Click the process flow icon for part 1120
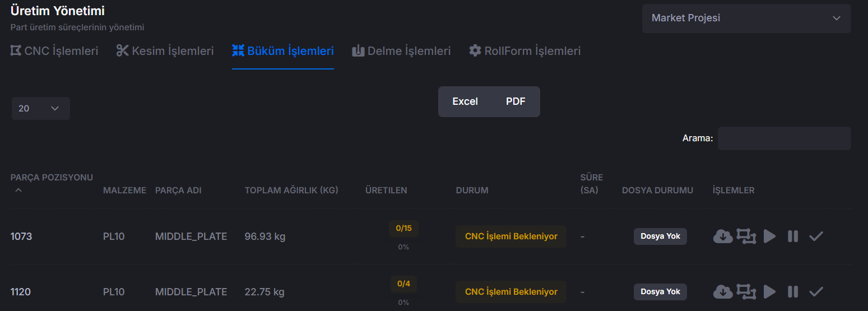This screenshot has width=868, height=311. click(746, 291)
